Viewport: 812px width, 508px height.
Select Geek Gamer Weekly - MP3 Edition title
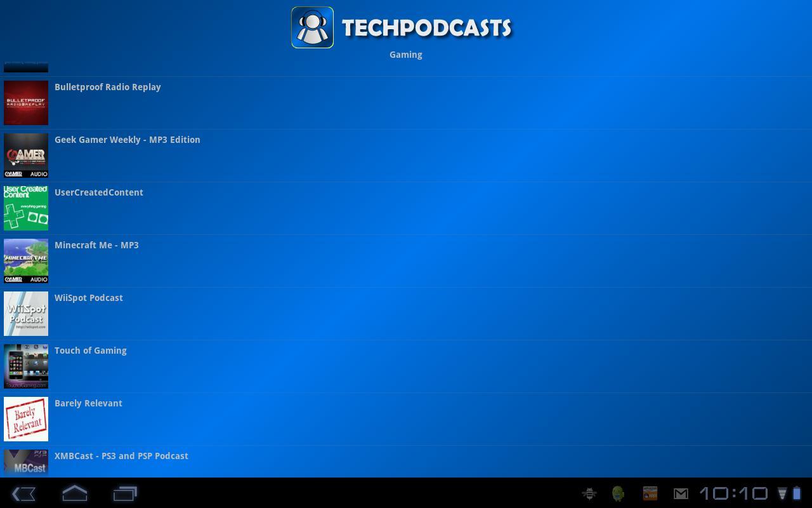tap(128, 140)
